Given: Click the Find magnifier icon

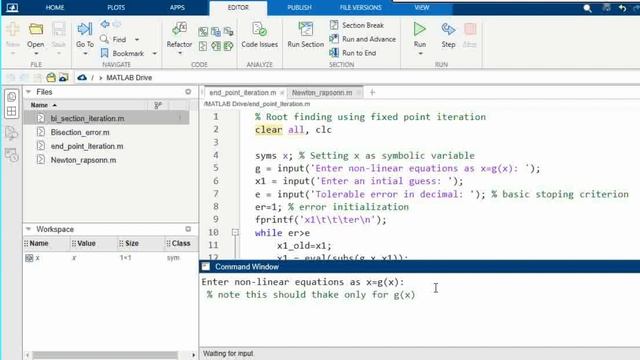Looking at the screenshot, I should click(104, 39).
